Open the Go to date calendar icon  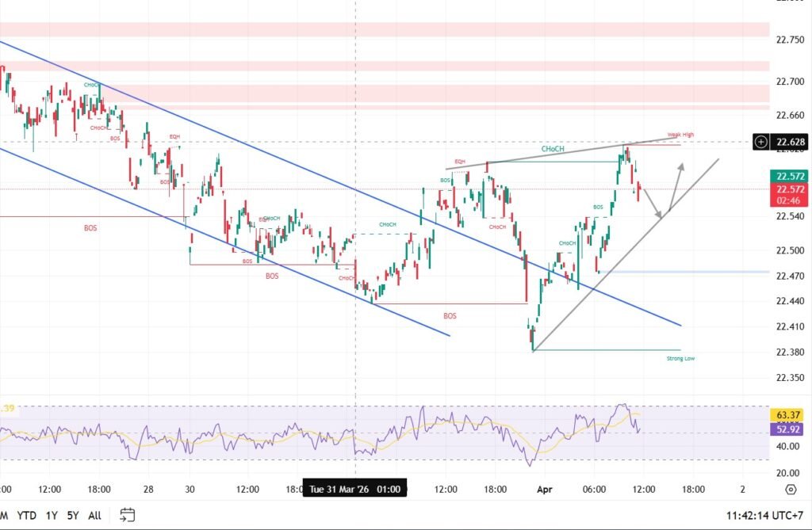point(127,515)
